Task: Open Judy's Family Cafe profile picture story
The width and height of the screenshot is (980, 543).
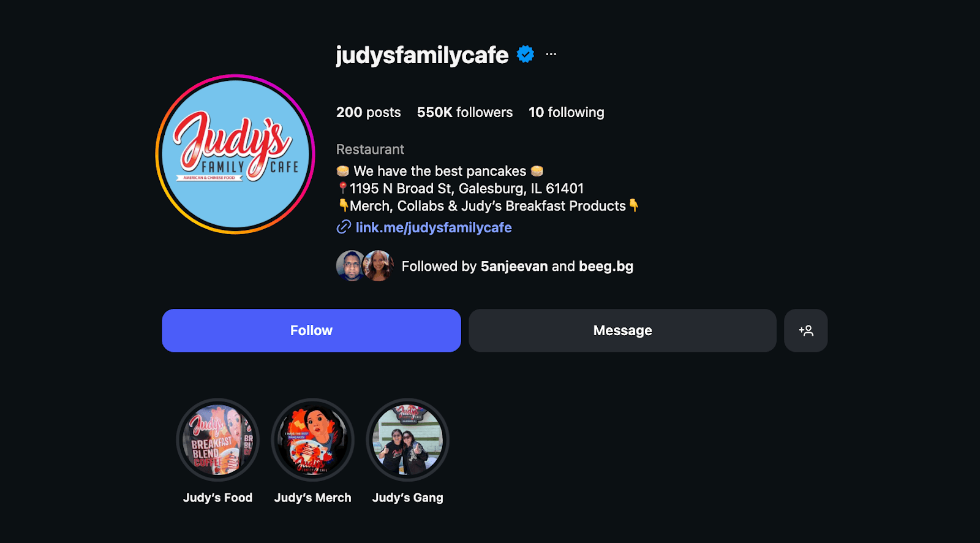Action: (x=235, y=154)
